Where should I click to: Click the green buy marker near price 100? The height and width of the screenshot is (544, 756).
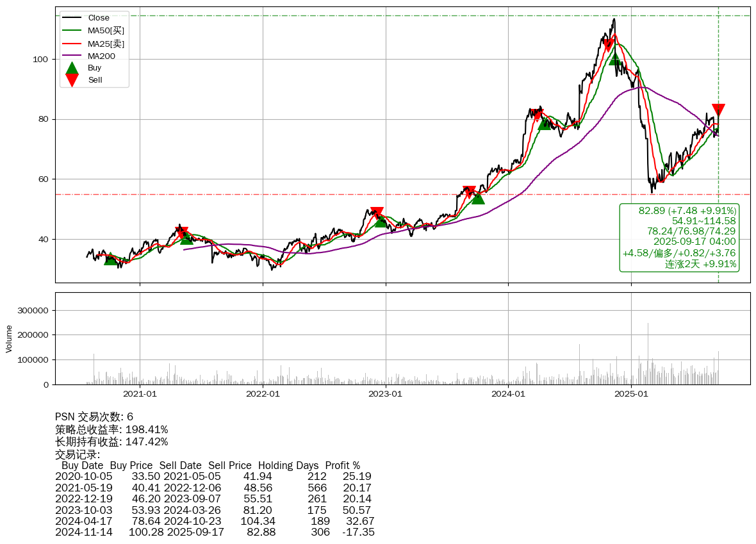tap(615, 59)
